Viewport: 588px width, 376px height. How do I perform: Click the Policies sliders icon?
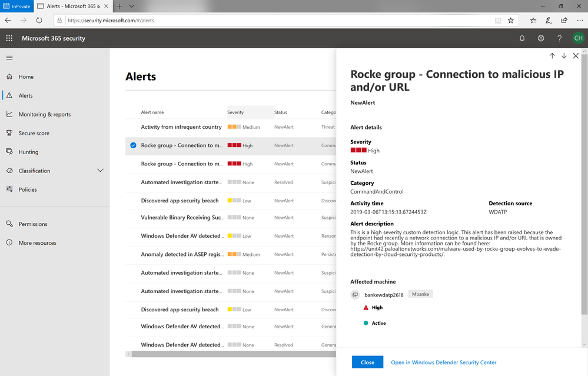9,189
